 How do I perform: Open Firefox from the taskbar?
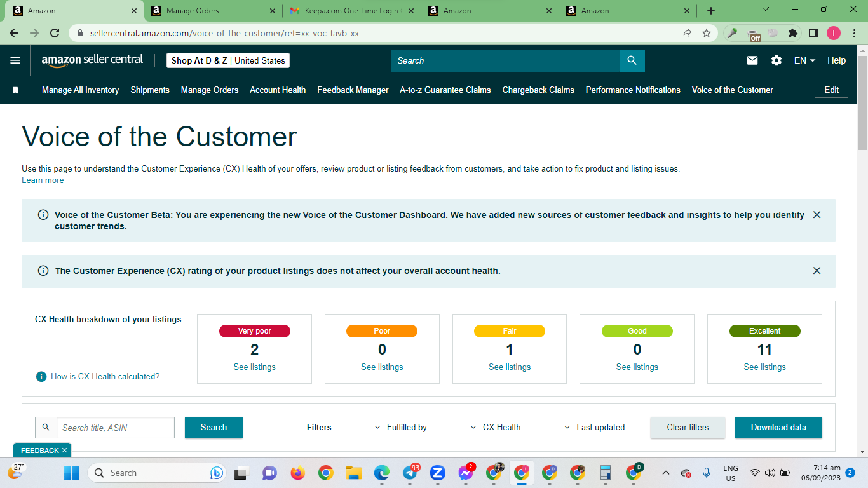pyautogui.click(x=297, y=473)
